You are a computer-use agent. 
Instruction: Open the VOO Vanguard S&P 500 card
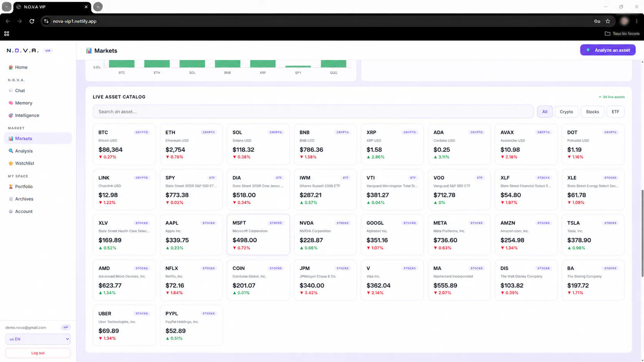coord(459,189)
